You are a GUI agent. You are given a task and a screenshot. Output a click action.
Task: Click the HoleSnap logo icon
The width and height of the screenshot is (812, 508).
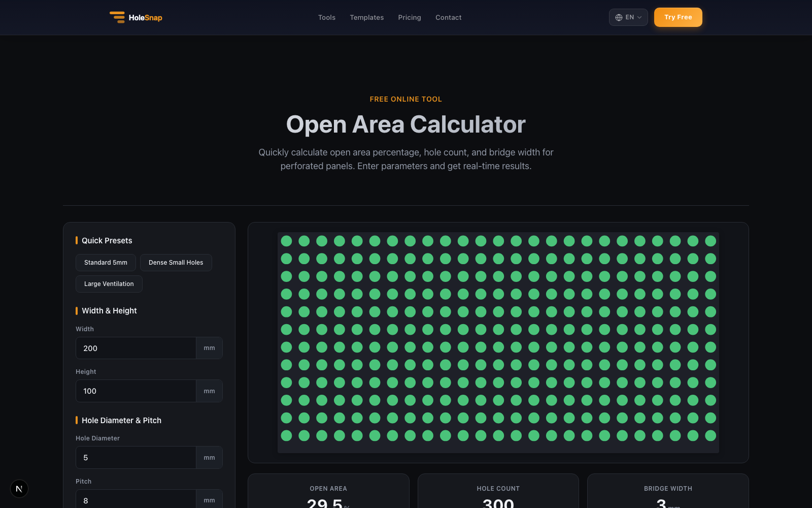point(117,17)
